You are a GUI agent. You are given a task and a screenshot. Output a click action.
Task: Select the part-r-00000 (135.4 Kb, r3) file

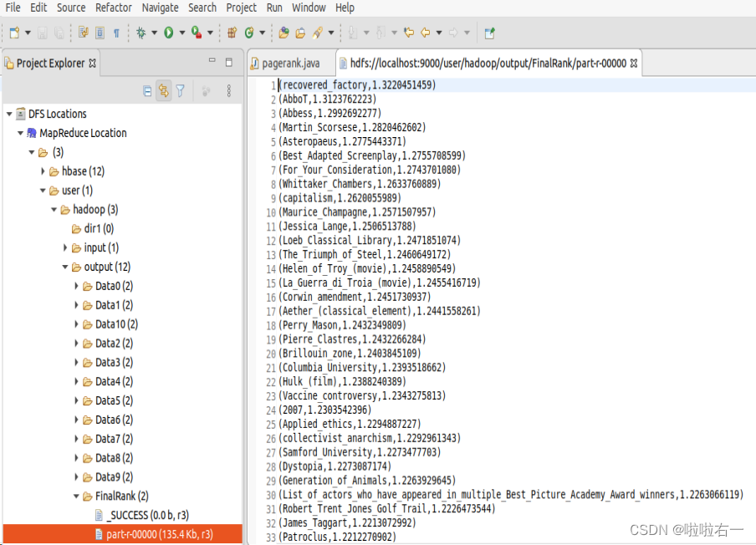(x=122, y=534)
